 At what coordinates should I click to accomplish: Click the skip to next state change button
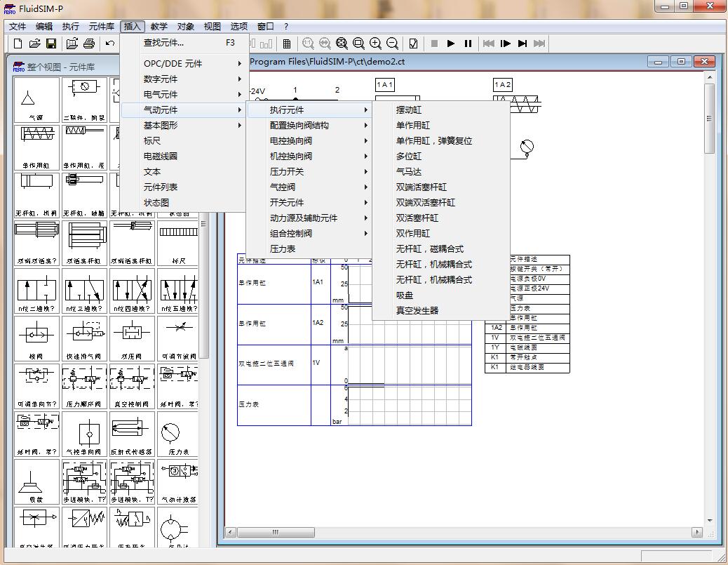point(523,44)
